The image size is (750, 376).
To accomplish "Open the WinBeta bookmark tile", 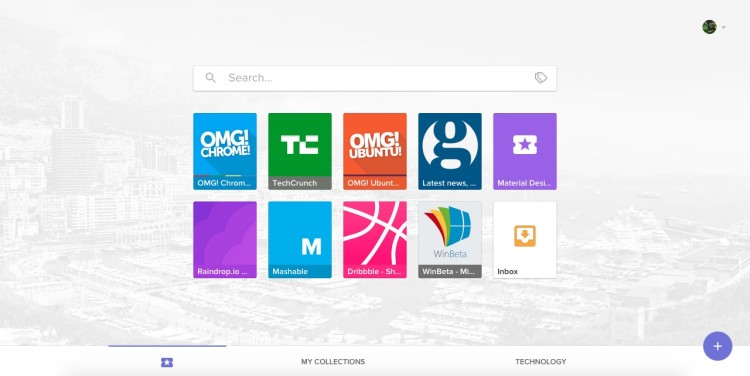I will click(450, 240).
